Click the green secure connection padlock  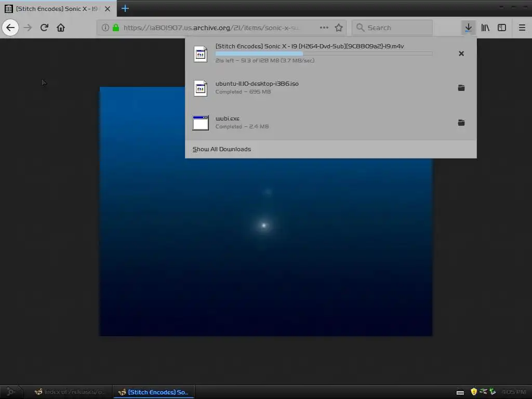click(116, 28)
